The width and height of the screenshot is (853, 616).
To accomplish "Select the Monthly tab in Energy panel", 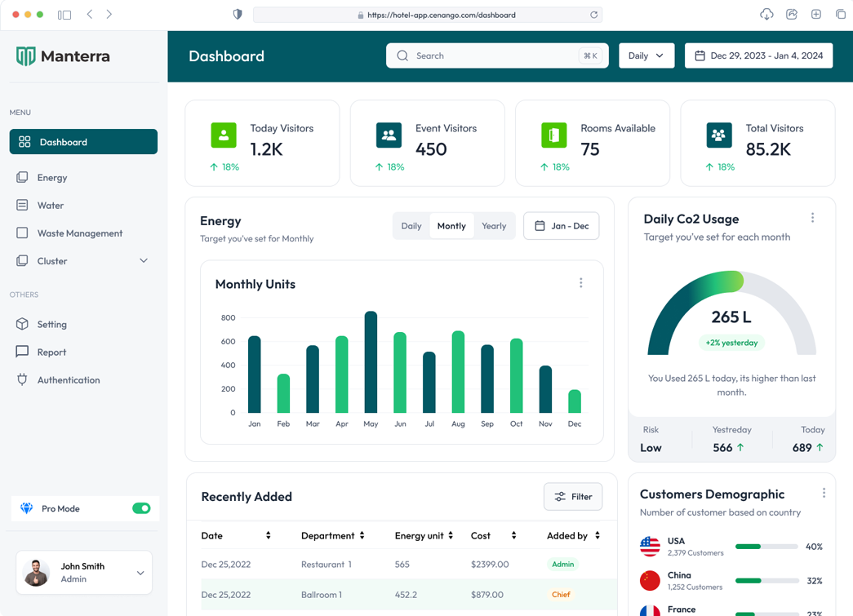I will point(451,225).
